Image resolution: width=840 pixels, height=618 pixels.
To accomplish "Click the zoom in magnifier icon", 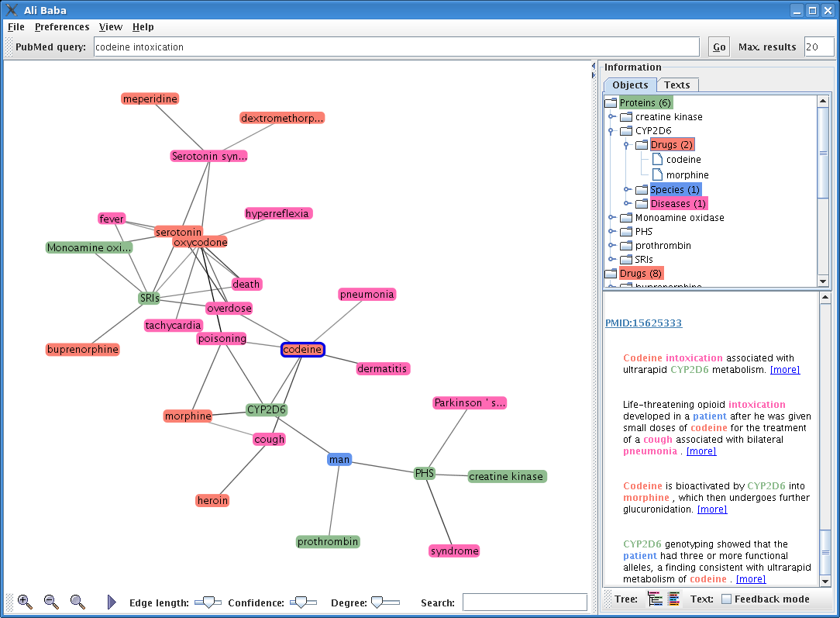I will click(25, 602).
